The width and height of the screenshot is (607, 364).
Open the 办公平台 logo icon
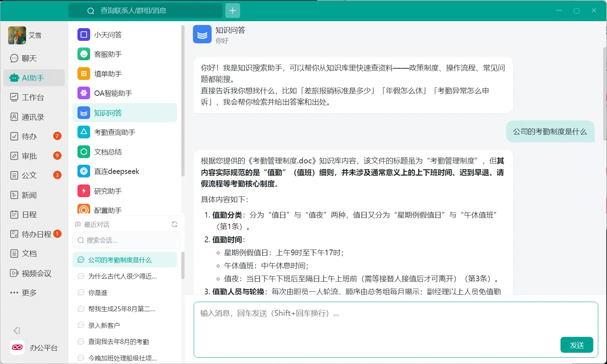tap(17, 347)
